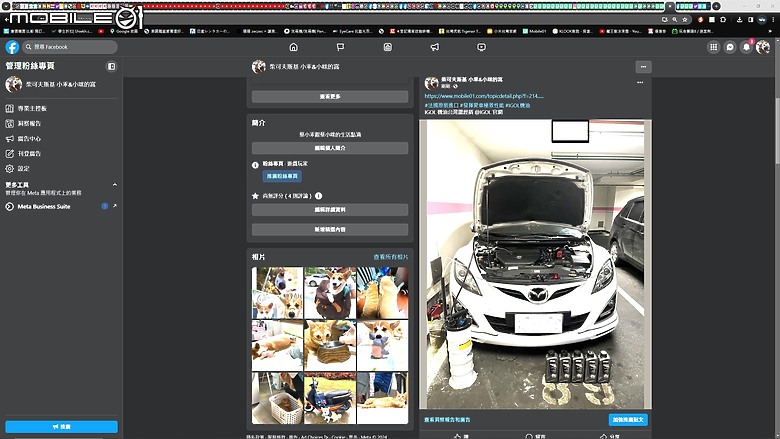Viewport: 780px width, 439px height.
Task: Open the Pages flag icon in top navigation
Action: 340,47
